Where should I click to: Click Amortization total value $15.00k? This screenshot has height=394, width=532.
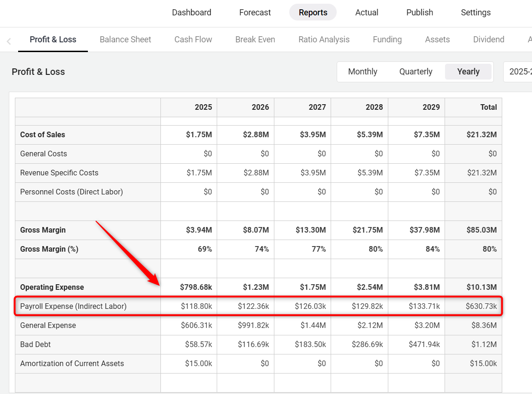point(483,363)
